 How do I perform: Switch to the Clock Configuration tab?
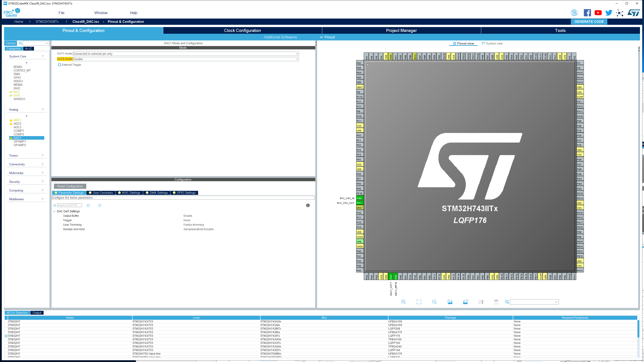click(242, 30)
